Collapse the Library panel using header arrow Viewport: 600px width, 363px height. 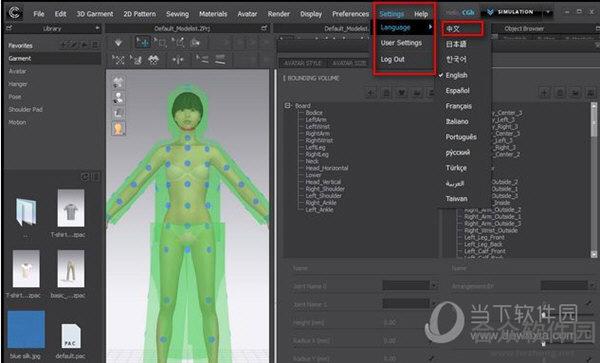point(98,28)
